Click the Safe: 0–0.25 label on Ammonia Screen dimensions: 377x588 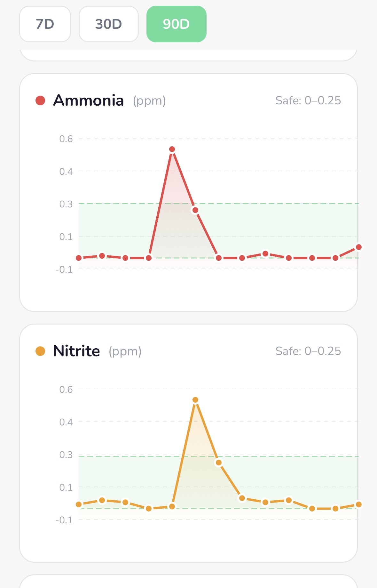[x=309, y=100]
